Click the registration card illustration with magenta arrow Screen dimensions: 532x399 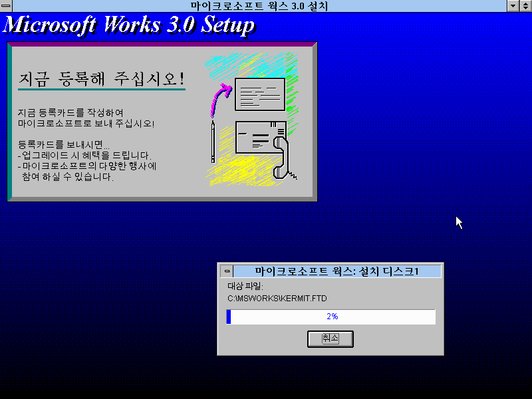coord(260,94)
